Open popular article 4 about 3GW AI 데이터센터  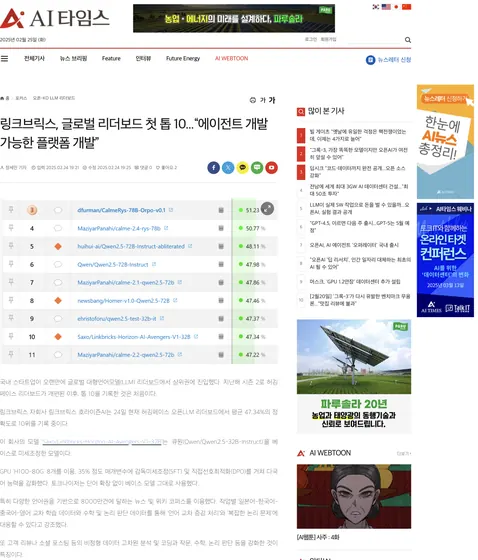pyautogui.click(x=359, y=190)
